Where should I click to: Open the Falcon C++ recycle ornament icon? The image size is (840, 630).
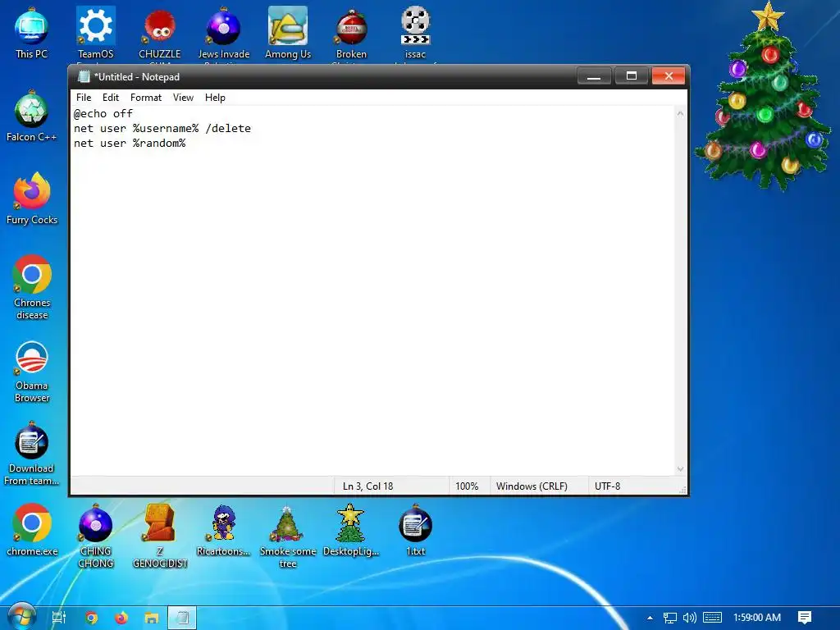[31, 116]
